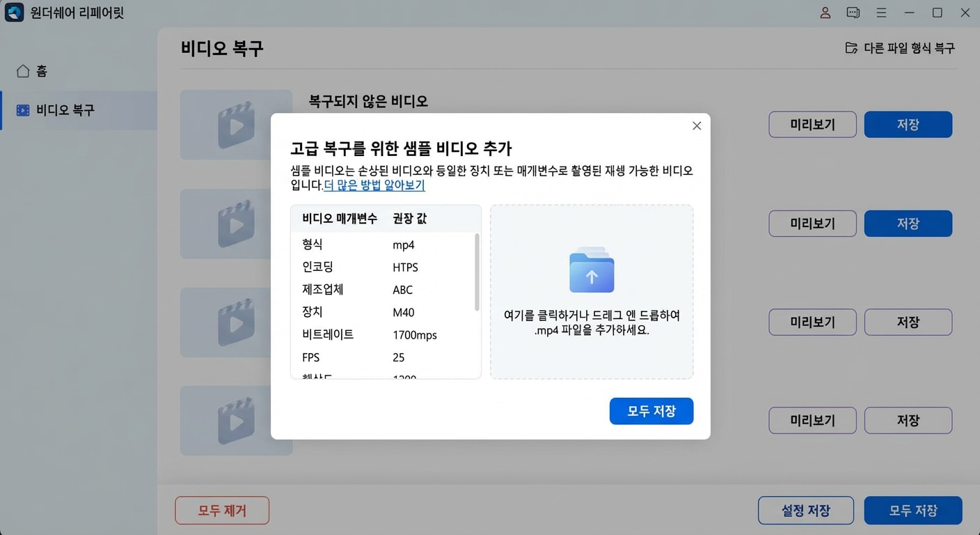Click the clapperboard icon on the top video thumbnail
Viewport: 980px width, 535px height.
click(x=237, y=124)
